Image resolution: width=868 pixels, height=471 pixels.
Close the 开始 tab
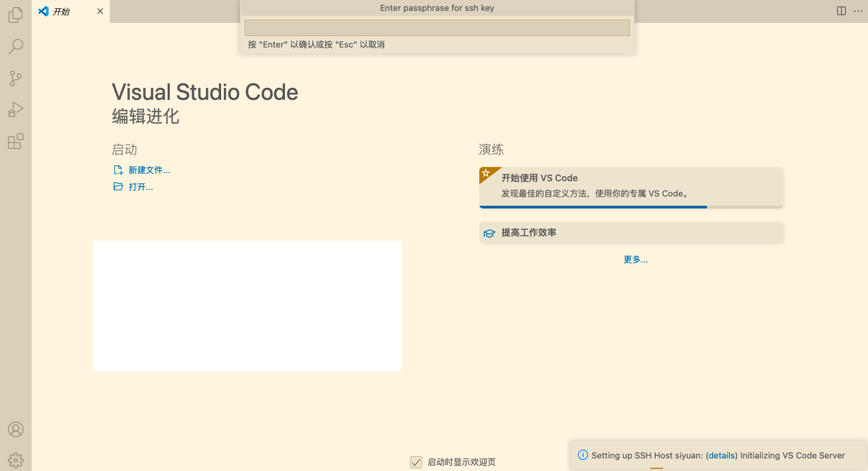[100, 11]
